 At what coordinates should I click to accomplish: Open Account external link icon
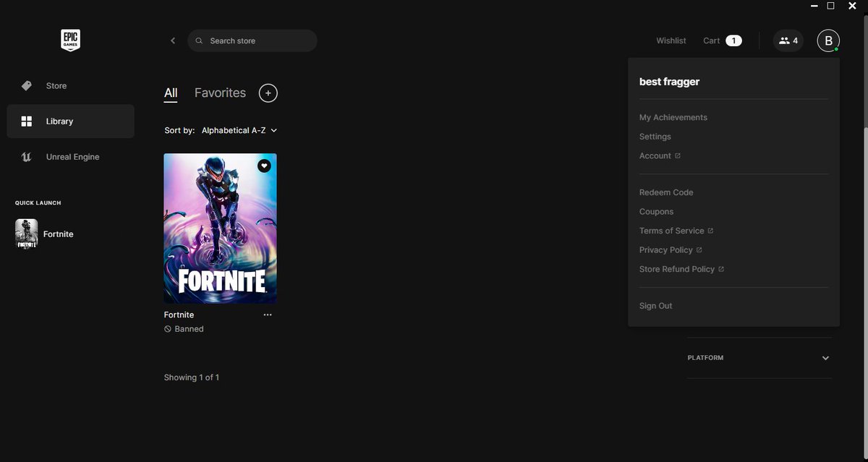click(678, 155)
